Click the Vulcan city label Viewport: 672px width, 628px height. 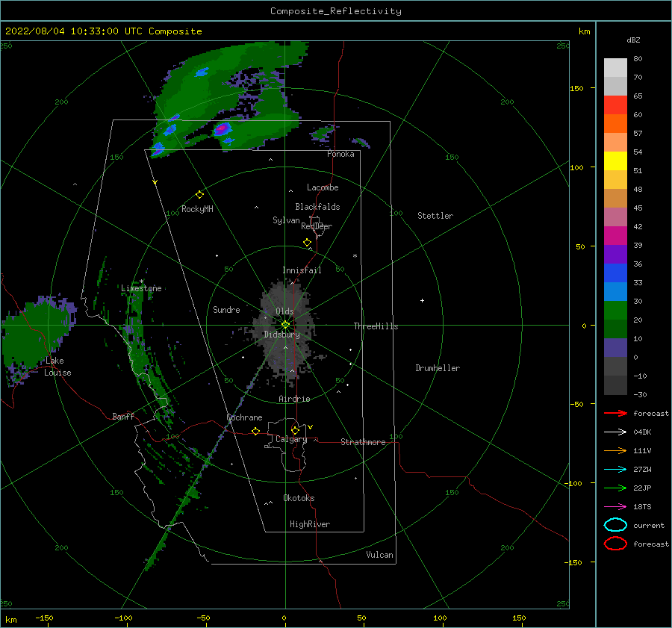pyautogui.click(x=379, y=555)
